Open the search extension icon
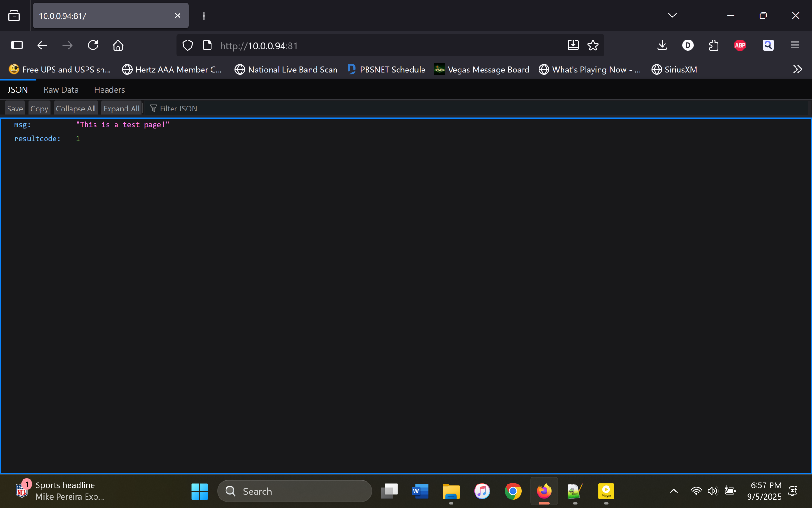Viewport: 812px width, 508px height. 768,45
